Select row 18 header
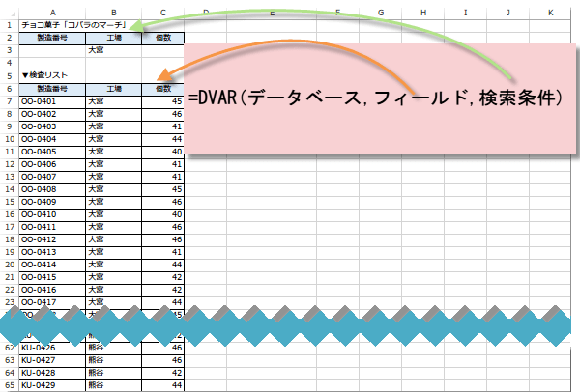The height and width of the screenshot is (392, 580). (10, 239)
